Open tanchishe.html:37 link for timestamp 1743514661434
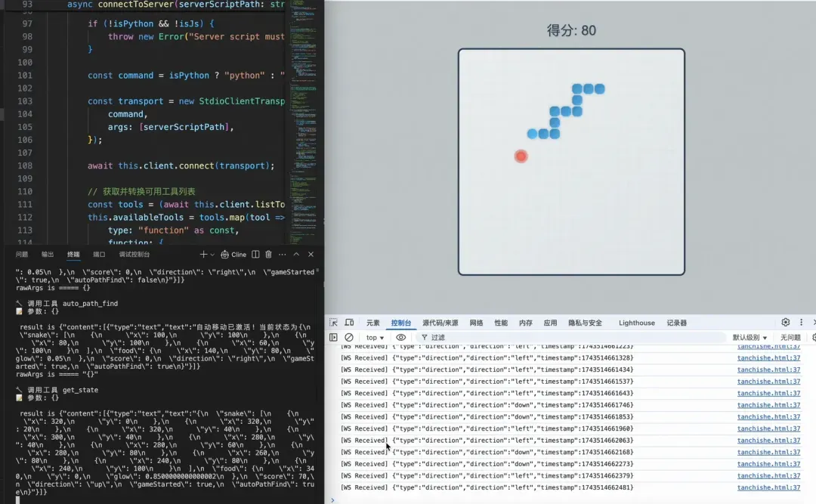The image size is (816, 504). (x=768, y=369)
